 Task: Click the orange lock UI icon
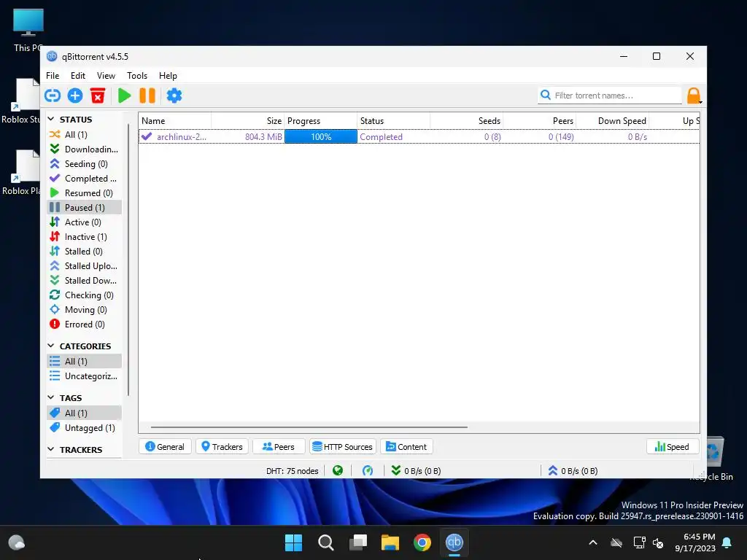coord(694,96)
